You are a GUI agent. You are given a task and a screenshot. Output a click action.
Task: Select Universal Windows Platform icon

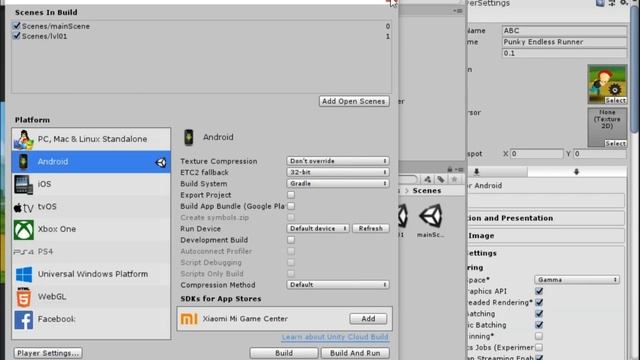(x=24, y=274)
